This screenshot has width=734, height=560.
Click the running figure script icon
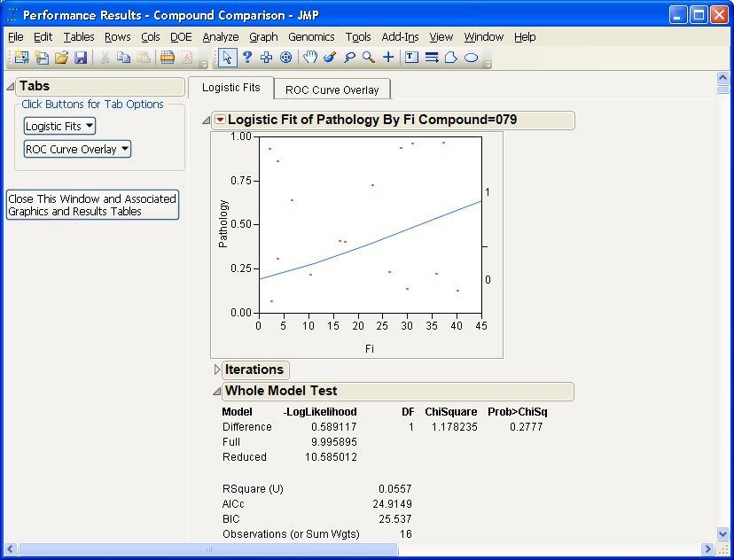[x=187, y=58]
